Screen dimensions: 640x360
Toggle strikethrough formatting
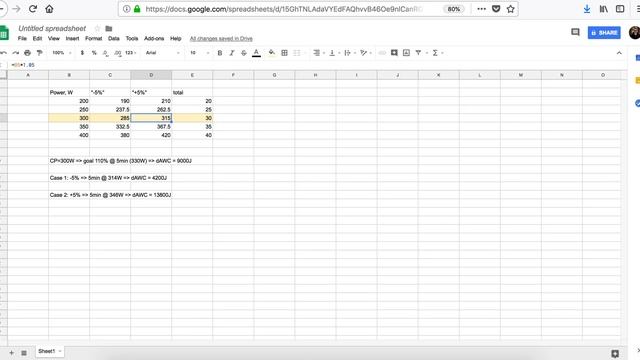(x=244, y=53)
